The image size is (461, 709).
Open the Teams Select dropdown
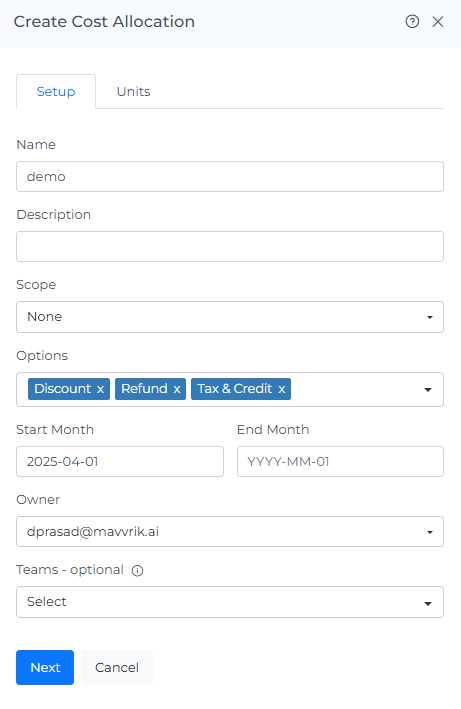point(230,602)
